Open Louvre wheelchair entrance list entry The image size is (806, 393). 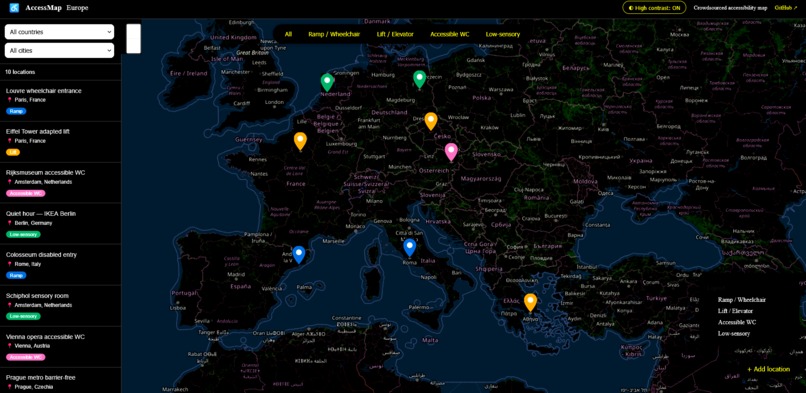tap(61, 101)
